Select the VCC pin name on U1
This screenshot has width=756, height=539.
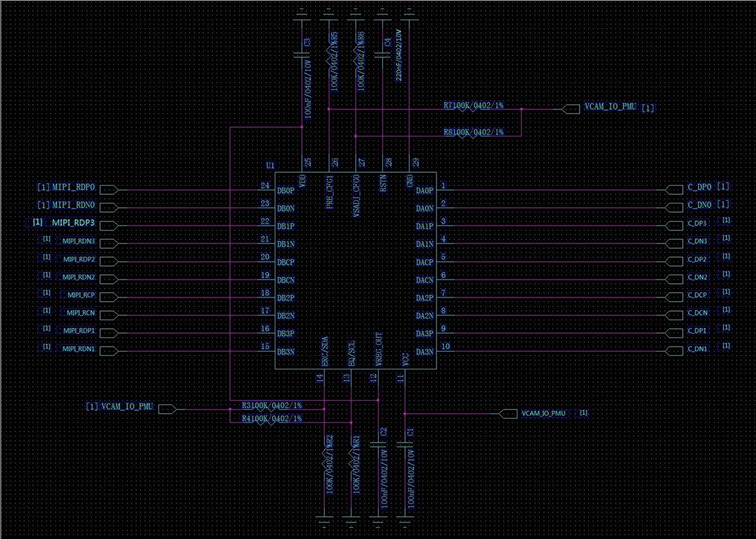(x=406, y=360)
